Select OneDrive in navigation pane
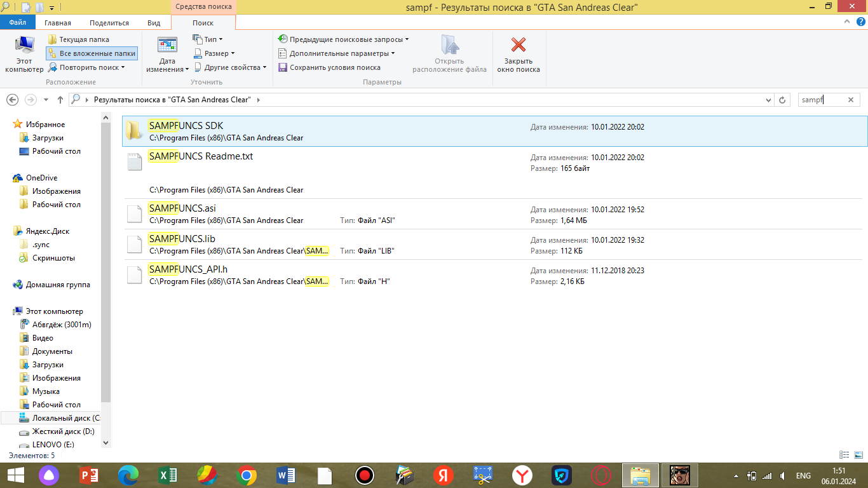The height and width of the screenshot is (488, 868). pyautogui.click(x=41, y=178)
